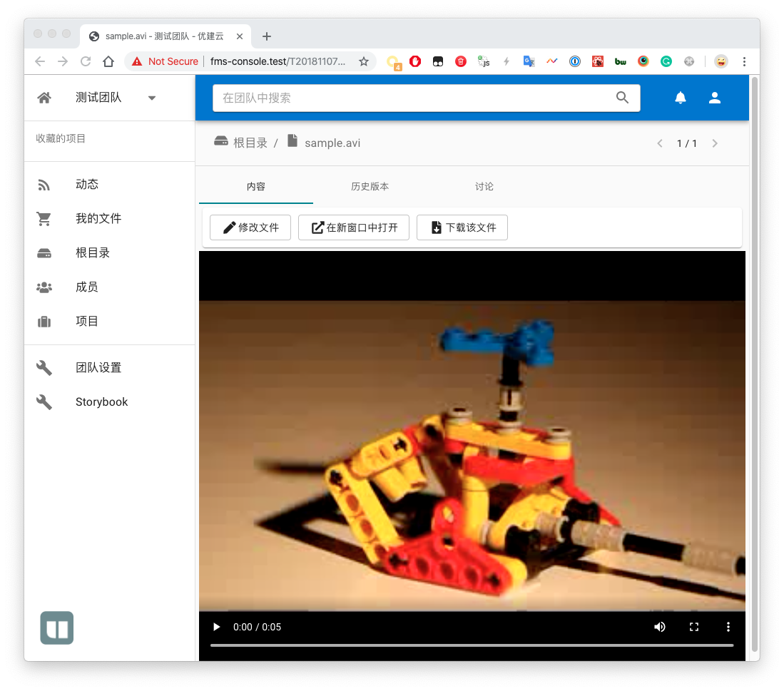
Task: Go to 成员 members page
Action: 87,287
